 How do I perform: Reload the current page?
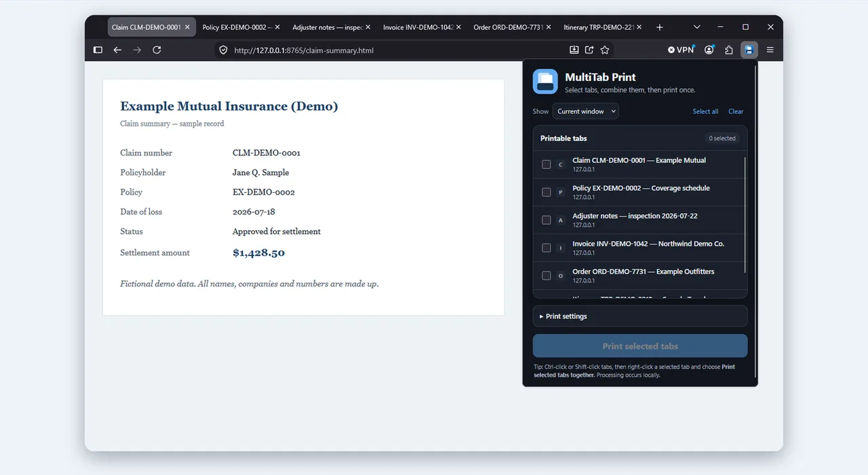coord(157,50)
